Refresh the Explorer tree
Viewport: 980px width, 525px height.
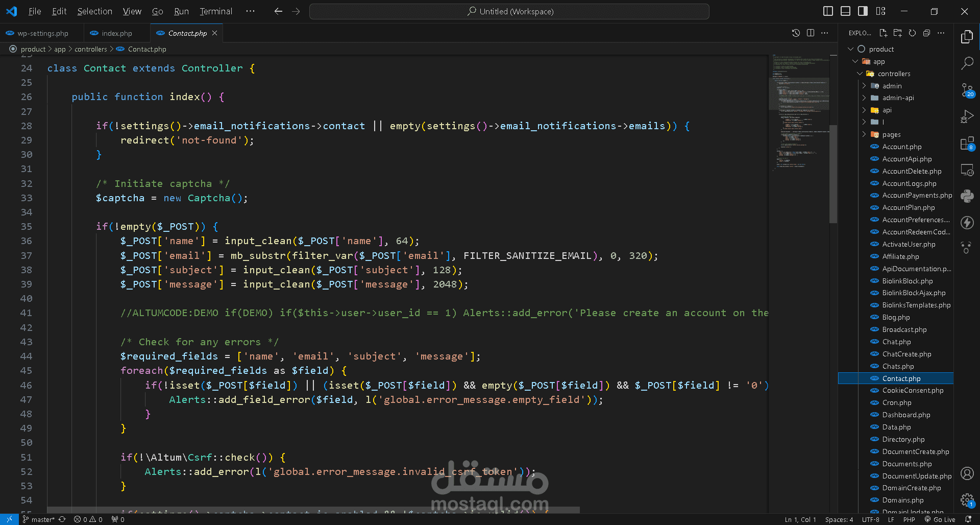[912, 33]
